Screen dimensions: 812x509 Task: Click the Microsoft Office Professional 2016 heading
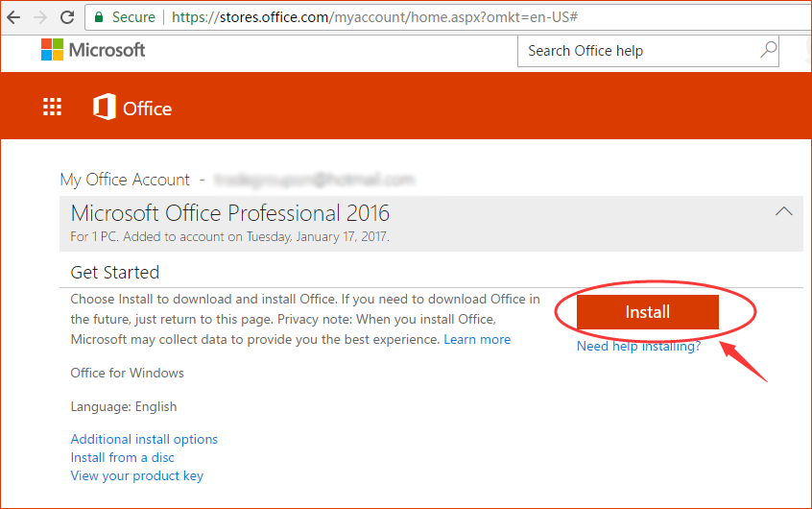coord(230,212)
